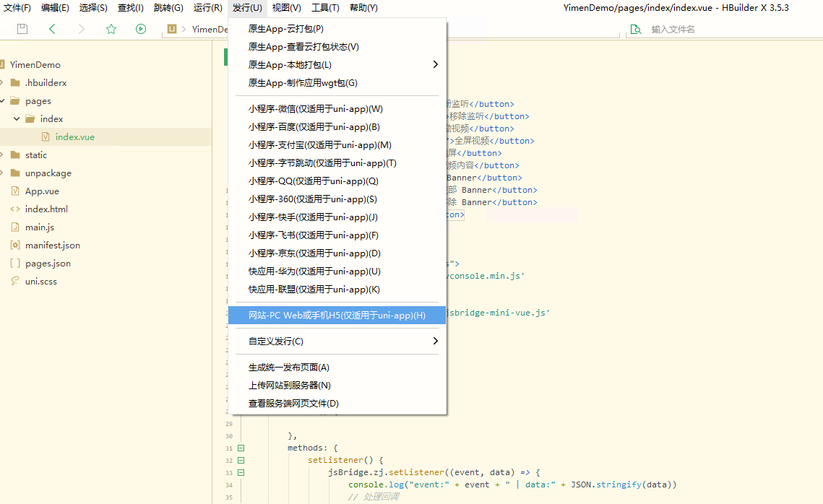Select 上传网站到服务器(N)
Viewport: 823px width, 504px height.
[337, 386]
